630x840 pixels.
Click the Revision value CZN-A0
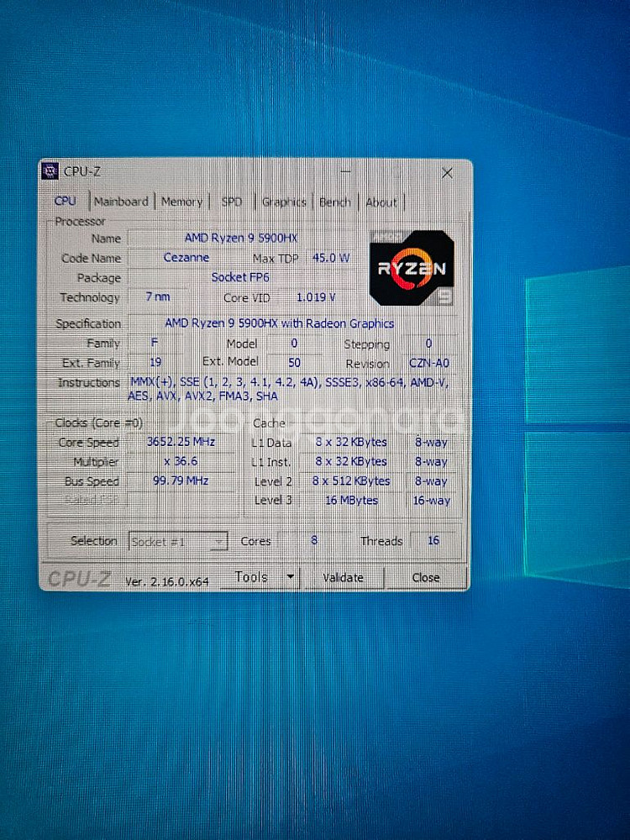point(429,363)
